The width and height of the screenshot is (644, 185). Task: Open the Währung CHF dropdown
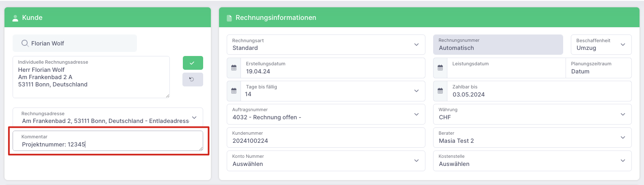(532, 114)
